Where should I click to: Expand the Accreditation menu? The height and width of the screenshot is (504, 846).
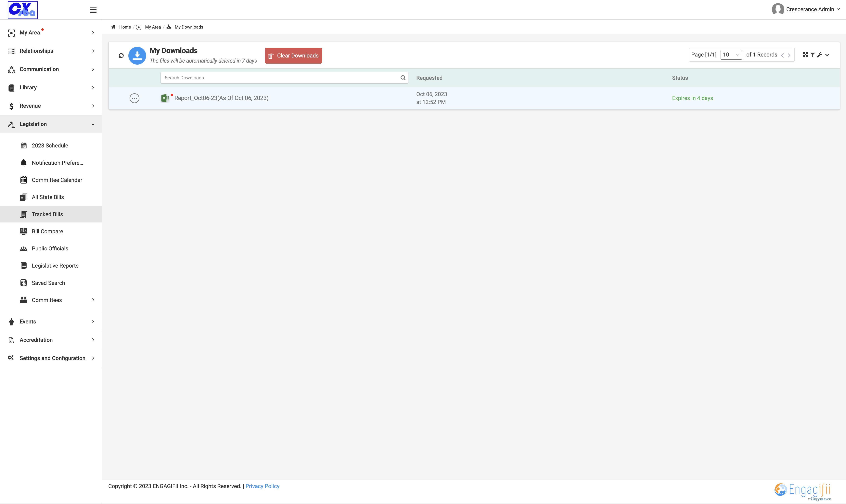[51, 340]
